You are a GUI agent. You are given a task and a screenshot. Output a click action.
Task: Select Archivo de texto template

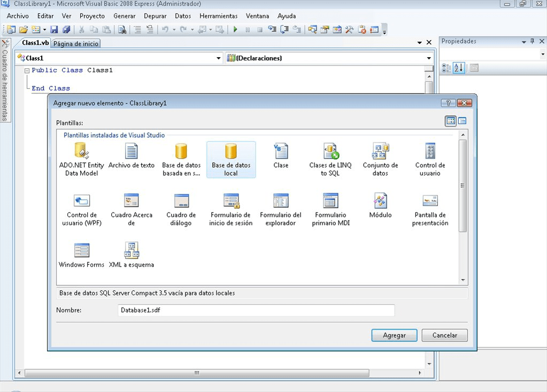point(131,156)
